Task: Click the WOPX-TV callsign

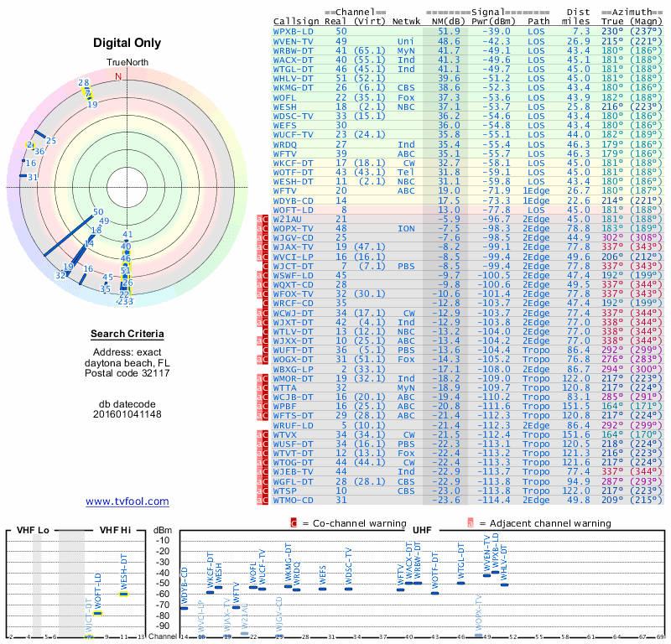Action: click(x=293, y=228)
